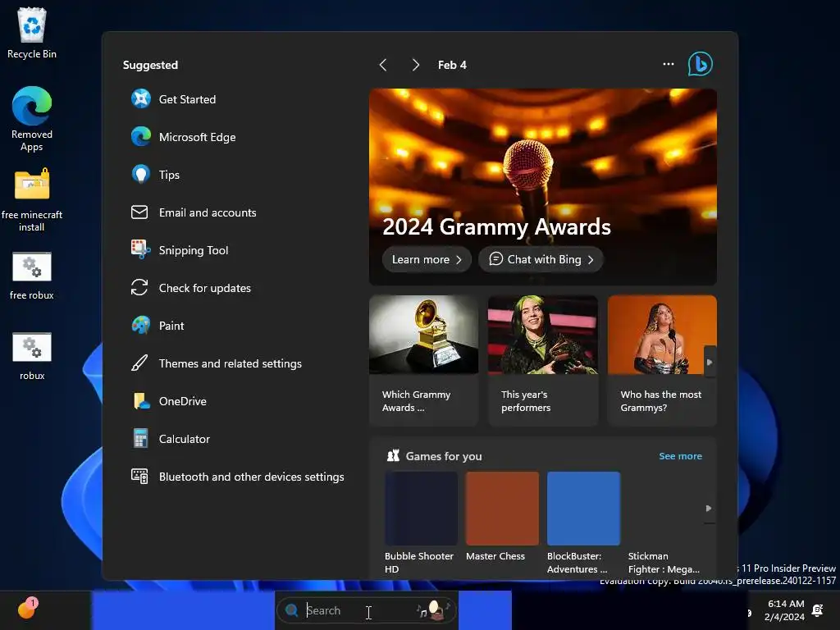
Task: Click the Check for updates label
Action: 204,288
